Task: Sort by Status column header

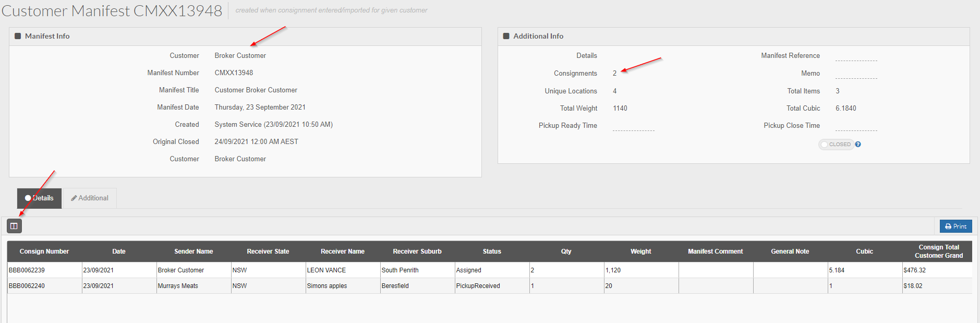Action: coord(492,252)
